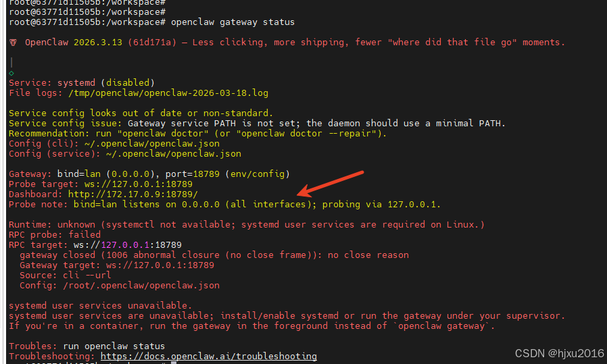Click the 'Probe note: bind=lan listens' line

click(x=224, y=204)
